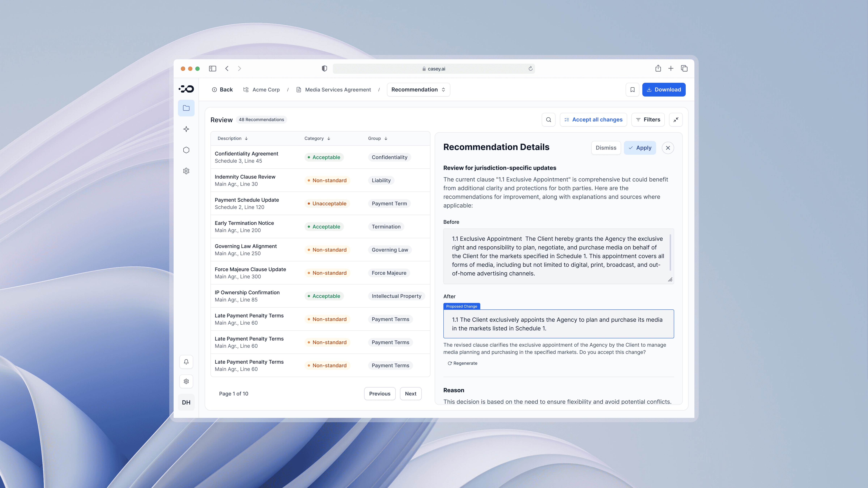Click the reload icon in address bar
The width and height of the screenshot is (868, 488).
[530, 69]
